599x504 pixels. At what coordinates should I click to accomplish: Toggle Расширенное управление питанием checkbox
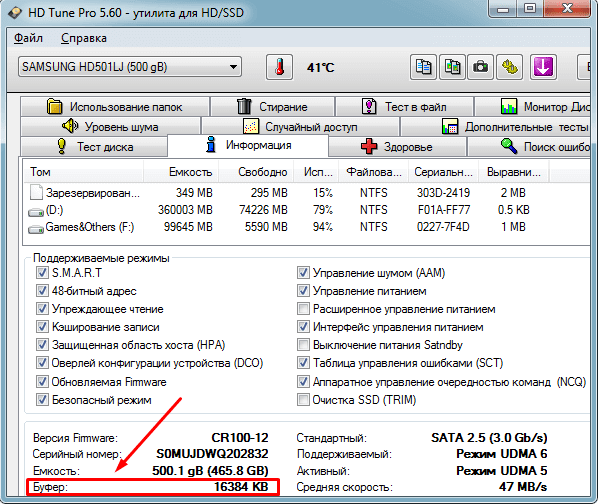click(x=303, y=309)
